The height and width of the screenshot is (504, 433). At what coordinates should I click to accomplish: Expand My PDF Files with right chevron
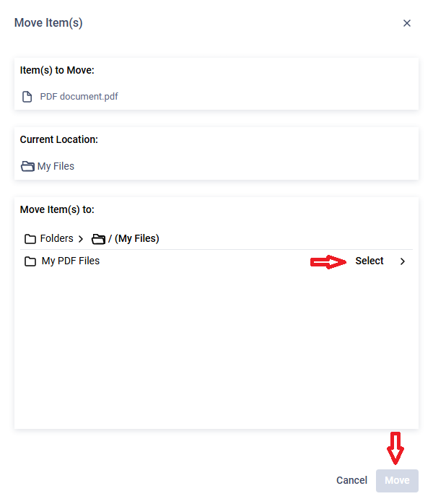click(403, 261)
